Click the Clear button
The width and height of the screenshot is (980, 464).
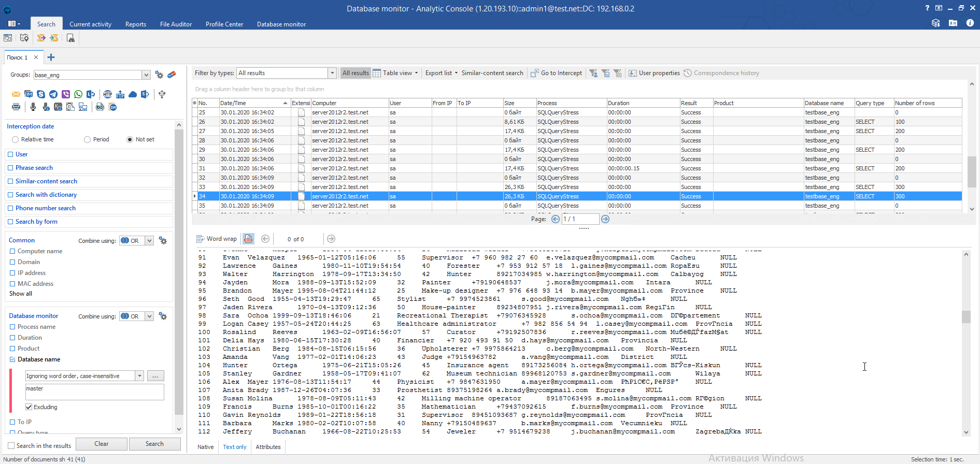click(x=102, y=444)
